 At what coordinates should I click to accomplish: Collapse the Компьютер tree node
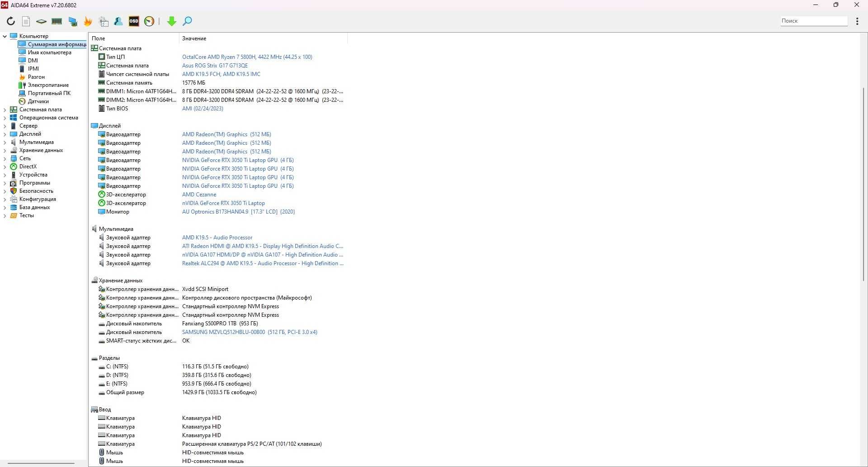(5, 36)
